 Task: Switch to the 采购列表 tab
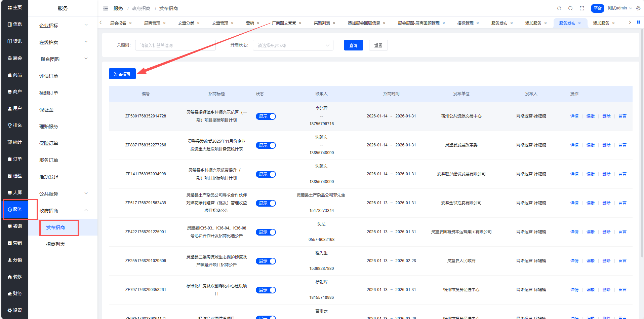(x=322, y=23)
